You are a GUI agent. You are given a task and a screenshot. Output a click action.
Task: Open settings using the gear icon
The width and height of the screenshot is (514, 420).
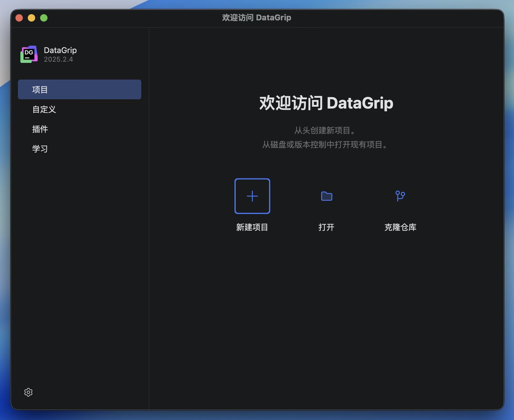[28, 392]
